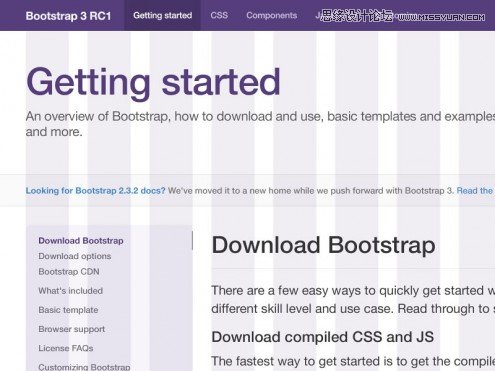Follow 'Looking for Bootstrap 2.3.2 docs?' link

pyautogui.click(x=95, y=191)
